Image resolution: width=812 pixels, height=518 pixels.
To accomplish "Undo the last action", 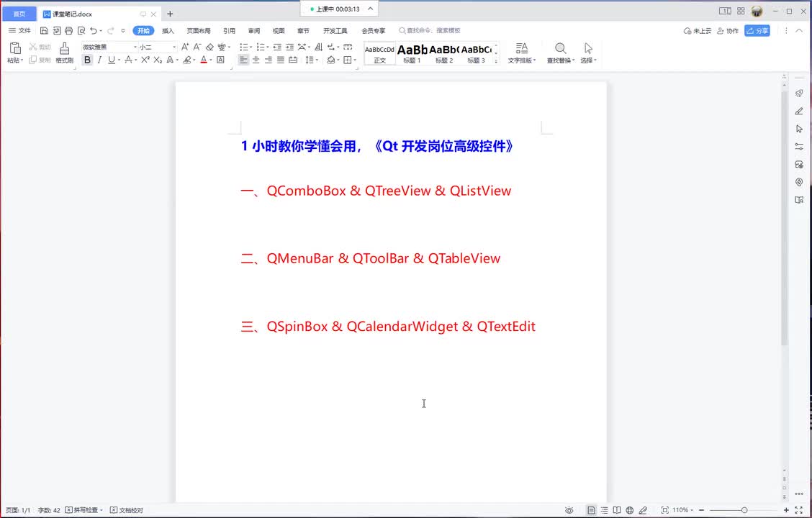I will pos(93,30).
